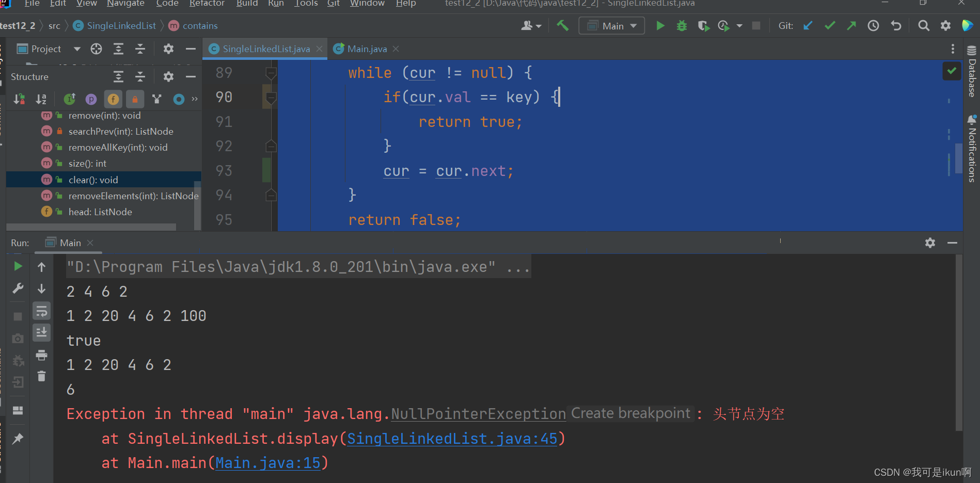Run with coverage icon

[703, 26]
